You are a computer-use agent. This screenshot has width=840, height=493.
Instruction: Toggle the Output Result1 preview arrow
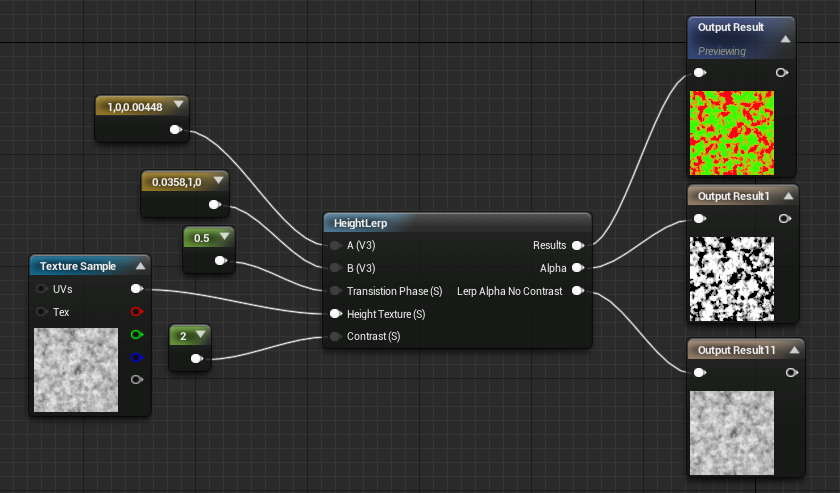point(787,195)
